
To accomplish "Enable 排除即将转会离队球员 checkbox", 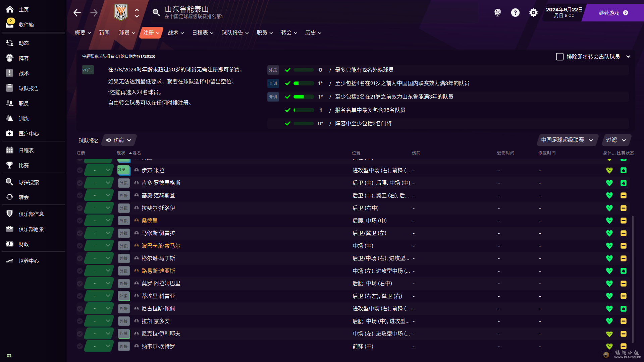I will click(x=559, y=57).
